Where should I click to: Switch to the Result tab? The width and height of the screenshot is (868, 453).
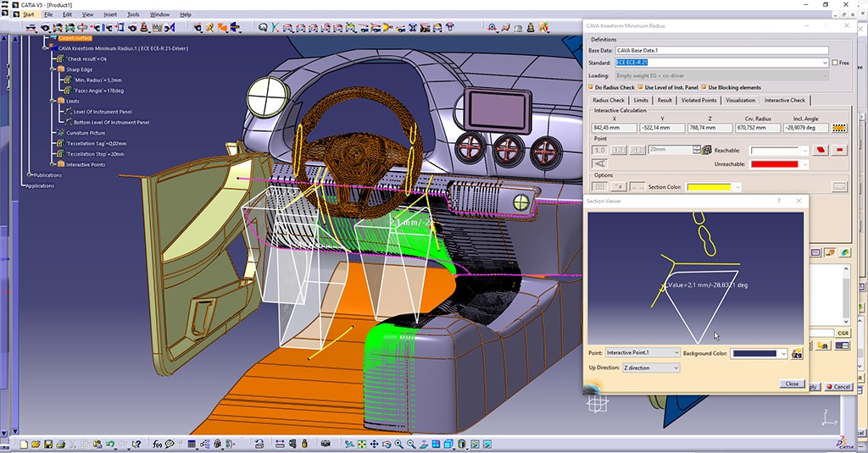tap(665, 100)
